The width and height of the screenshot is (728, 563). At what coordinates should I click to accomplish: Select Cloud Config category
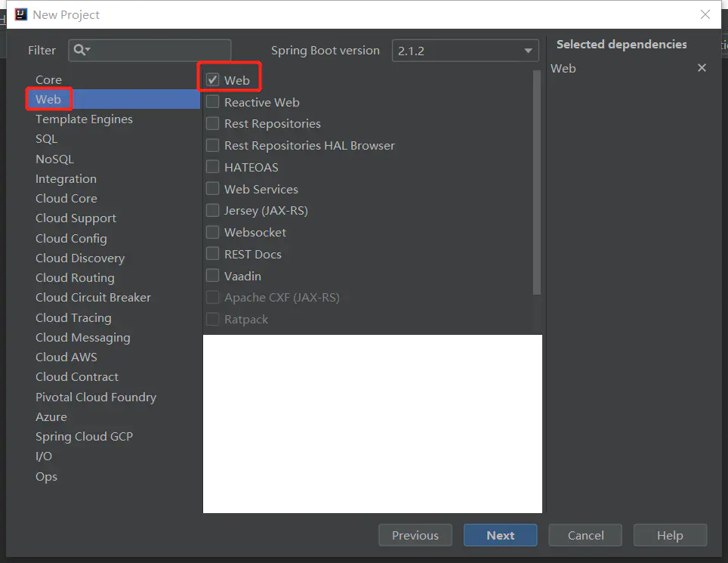click(71, 238)
